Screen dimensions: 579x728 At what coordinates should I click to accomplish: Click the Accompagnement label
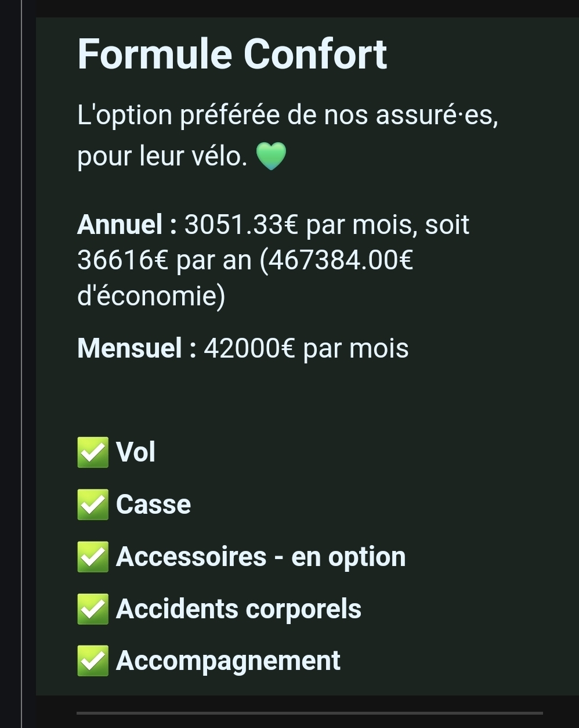[x=228, y=661]
